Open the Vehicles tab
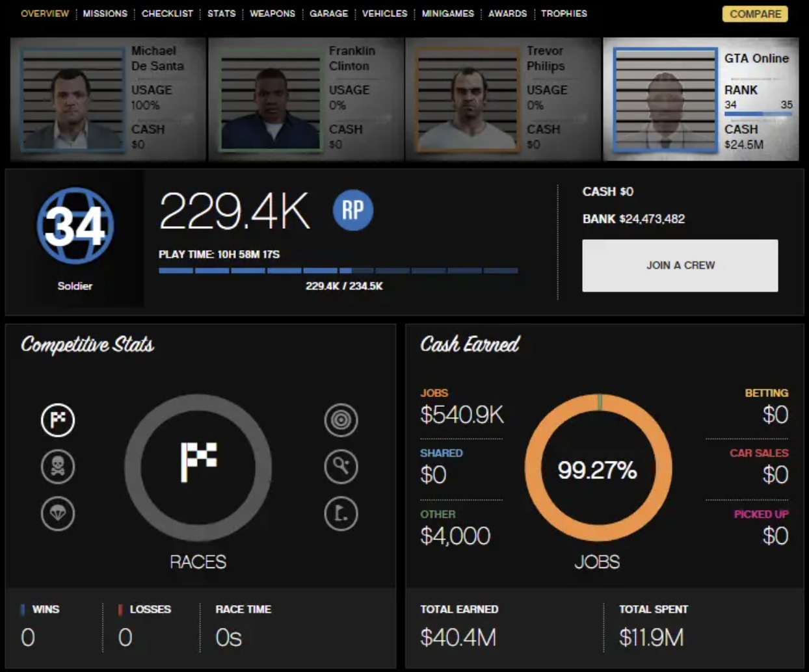 (x=384, y=13)
